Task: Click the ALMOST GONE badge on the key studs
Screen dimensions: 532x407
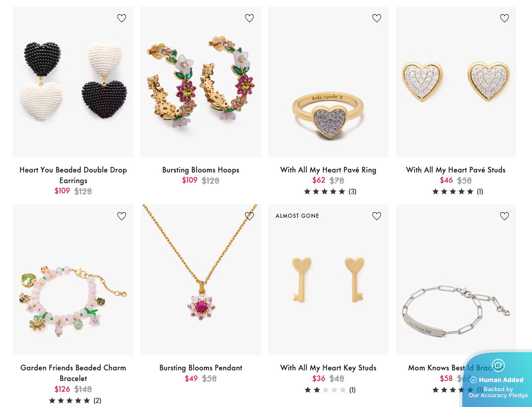Action: [x=297, y=216]
